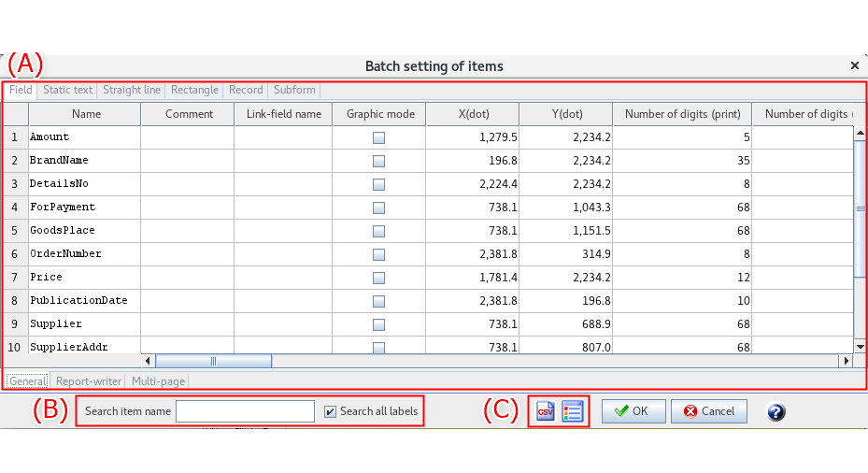Open help with the question mark icon
Viewport: 868px width, 473px height.
pos(776,411)
